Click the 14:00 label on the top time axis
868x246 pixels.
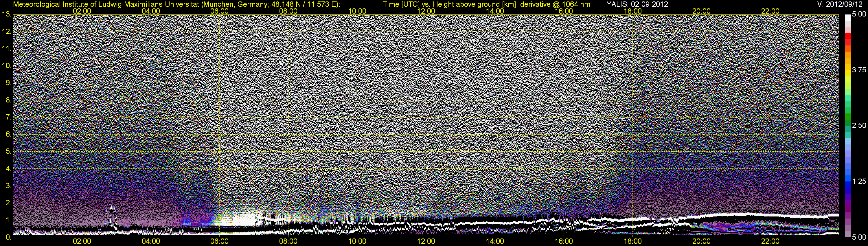[495, 11]
